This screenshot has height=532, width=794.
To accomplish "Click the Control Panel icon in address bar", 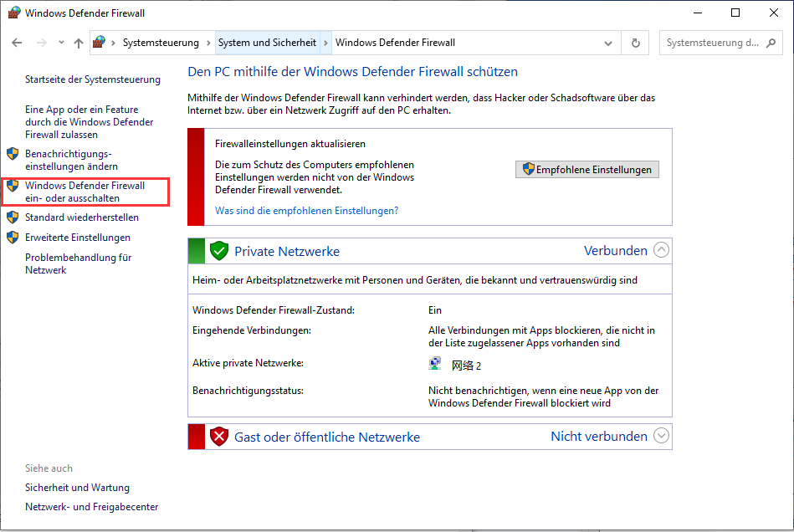I will 100,43.
